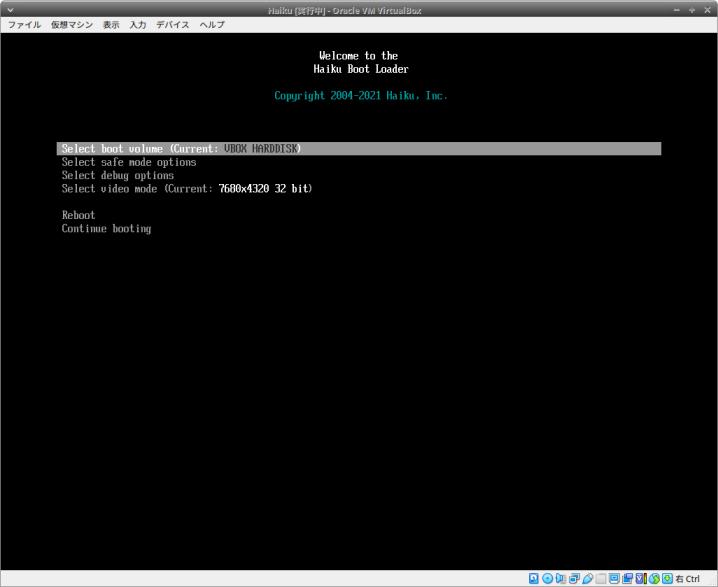Open the 表示 menu

point(111,25)
